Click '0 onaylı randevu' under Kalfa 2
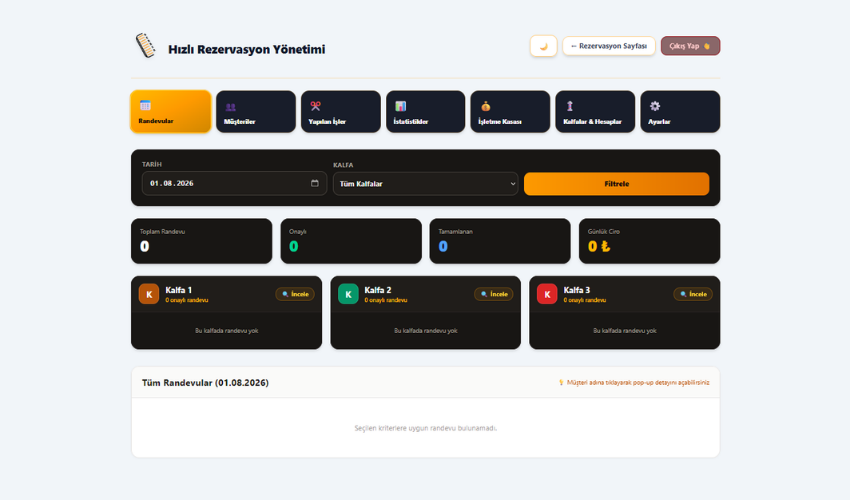 [385, 300]
